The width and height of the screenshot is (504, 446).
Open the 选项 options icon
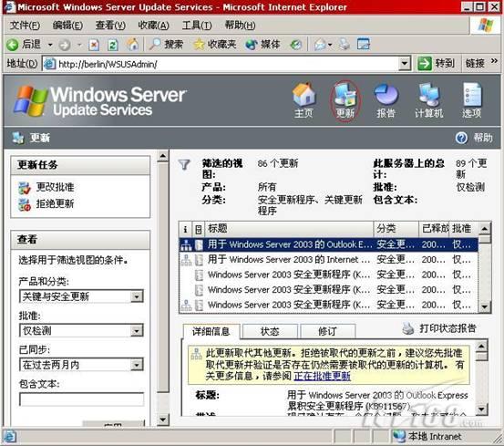point(471,100)
